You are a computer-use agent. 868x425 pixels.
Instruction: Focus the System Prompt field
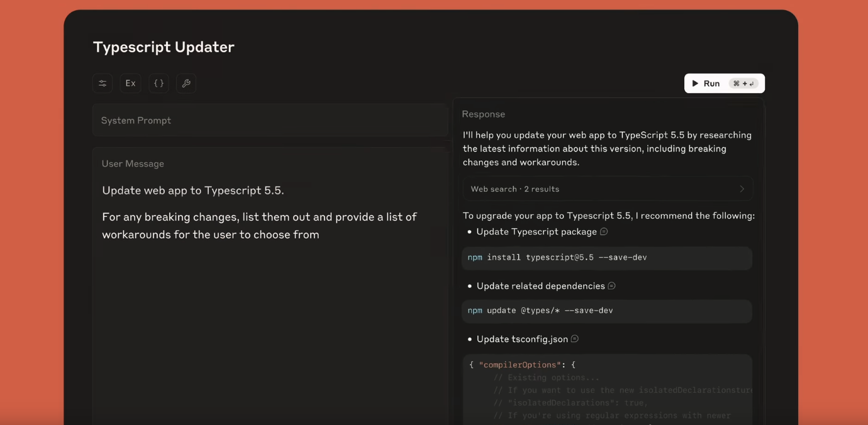tap(270, 120)
